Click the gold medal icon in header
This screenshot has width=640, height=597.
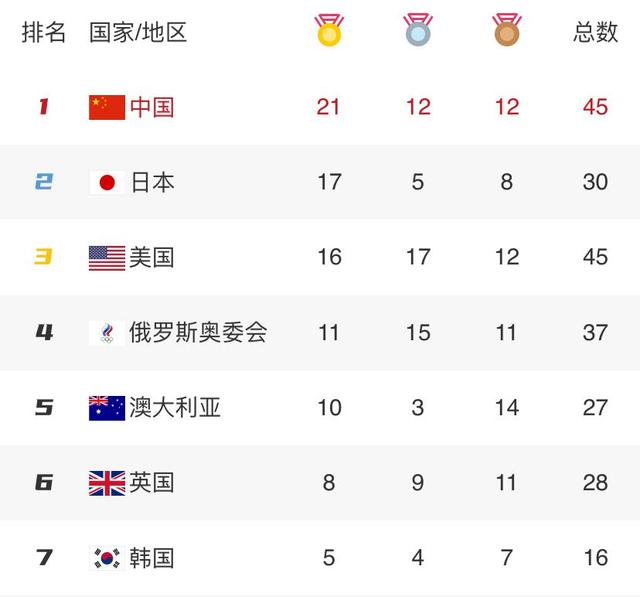[329, 30]
